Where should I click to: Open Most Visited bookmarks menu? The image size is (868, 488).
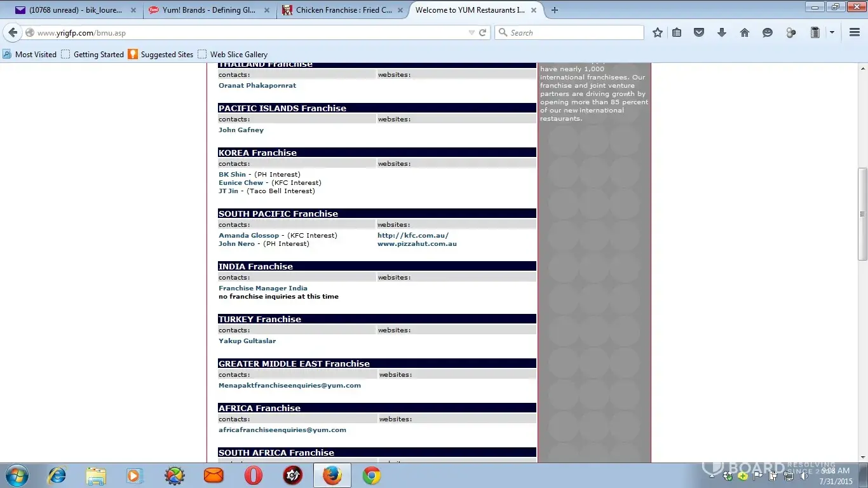coord(30,55)
